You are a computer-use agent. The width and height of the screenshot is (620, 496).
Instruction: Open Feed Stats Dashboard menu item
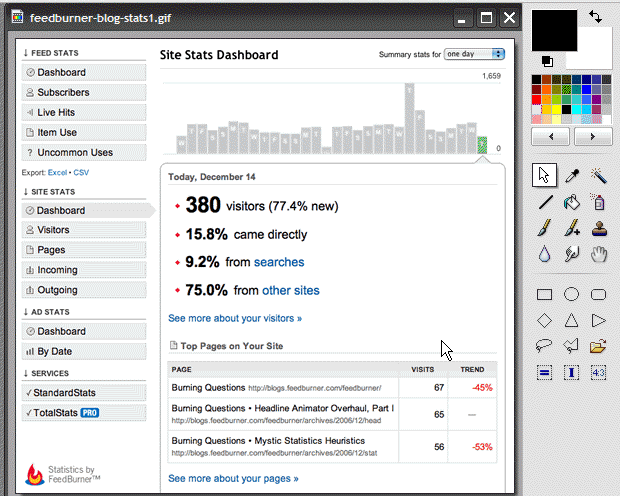[84, 72]
